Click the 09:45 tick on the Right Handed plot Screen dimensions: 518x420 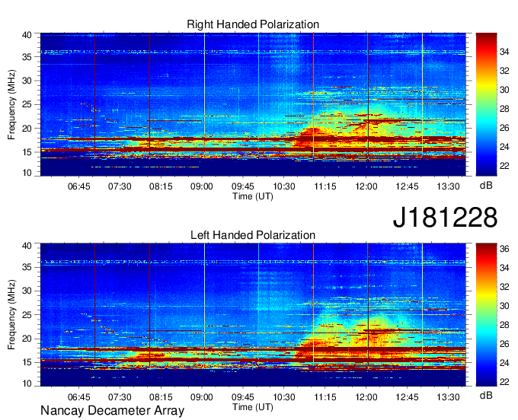pos(243,186)
